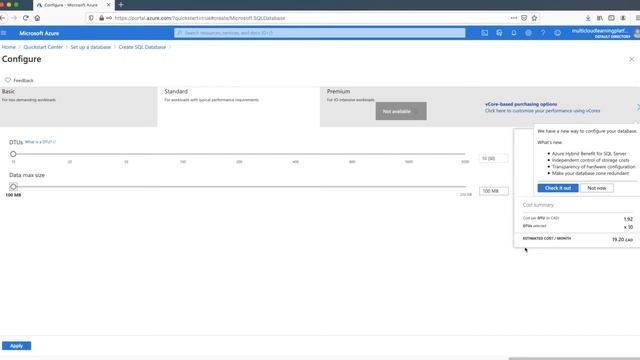Click the Feedback heart button
This screenshot has height=360, width=640.
coord(19,80)
